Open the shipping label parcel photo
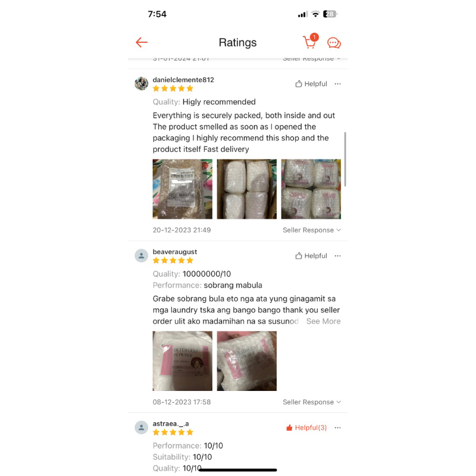 click(x=183, y=189)
